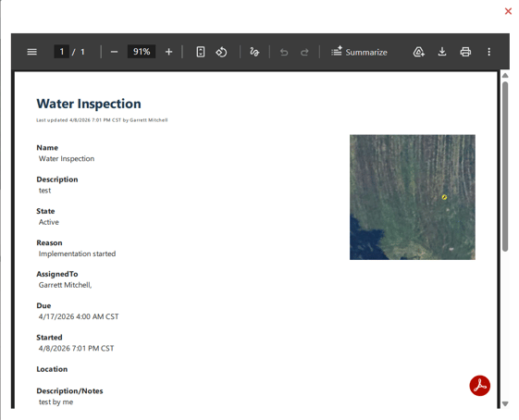Save the PDF to Drive icon
The image size is (519, 420).
point(419,52)
